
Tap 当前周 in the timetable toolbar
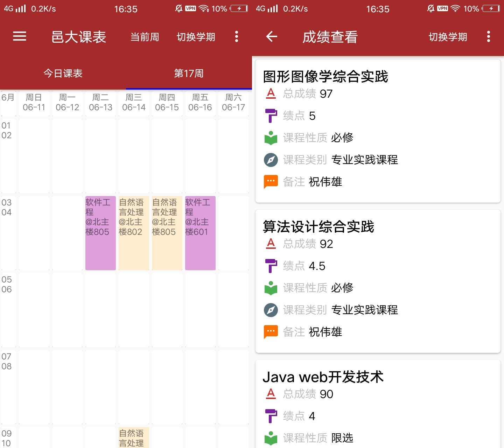[x=145, y=37]
